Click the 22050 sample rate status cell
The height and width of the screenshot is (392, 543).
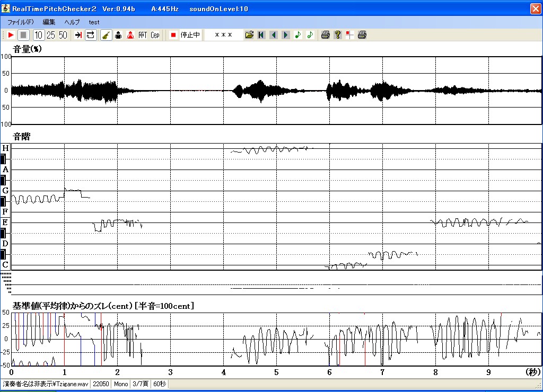click(101, 384)
